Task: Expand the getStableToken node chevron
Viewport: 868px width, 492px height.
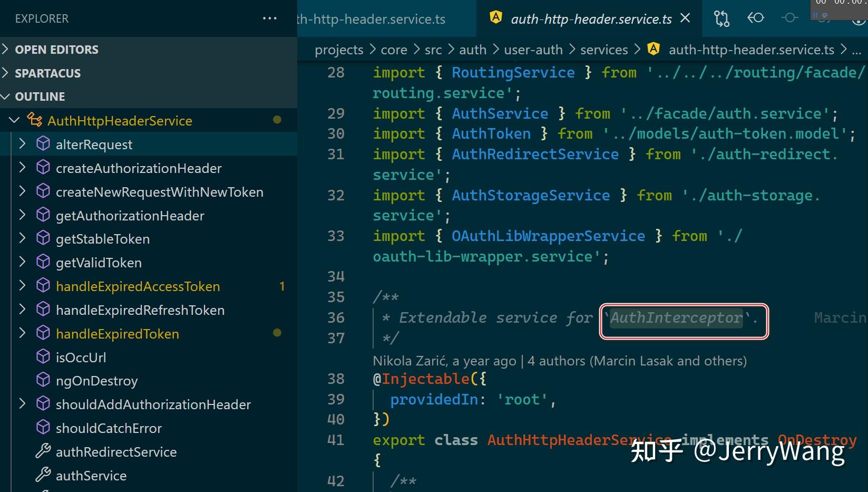Action: tap(22, 238)
